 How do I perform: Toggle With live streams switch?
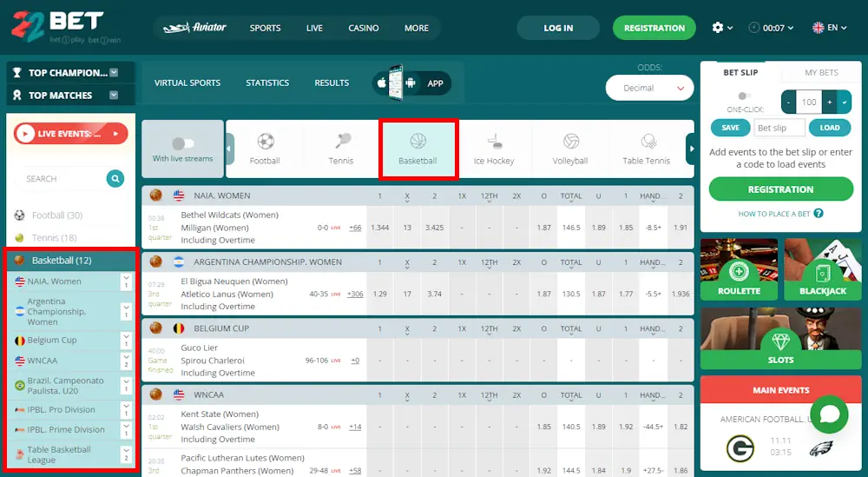coord(182,143)
